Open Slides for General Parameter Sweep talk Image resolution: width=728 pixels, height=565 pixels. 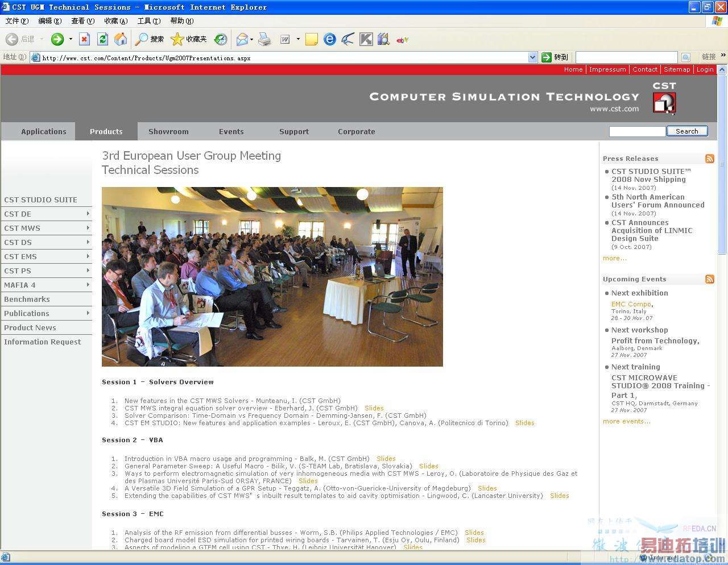coord(429,466)
